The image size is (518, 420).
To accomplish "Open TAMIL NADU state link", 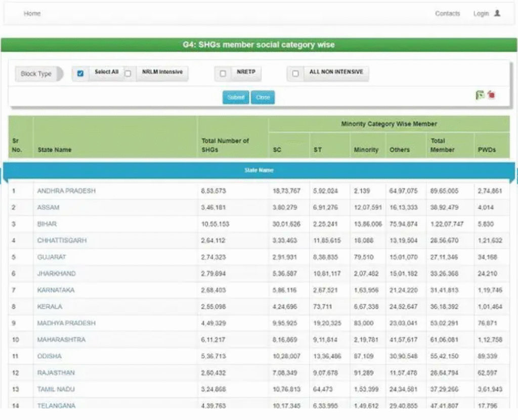I will [x=56, y=389].
